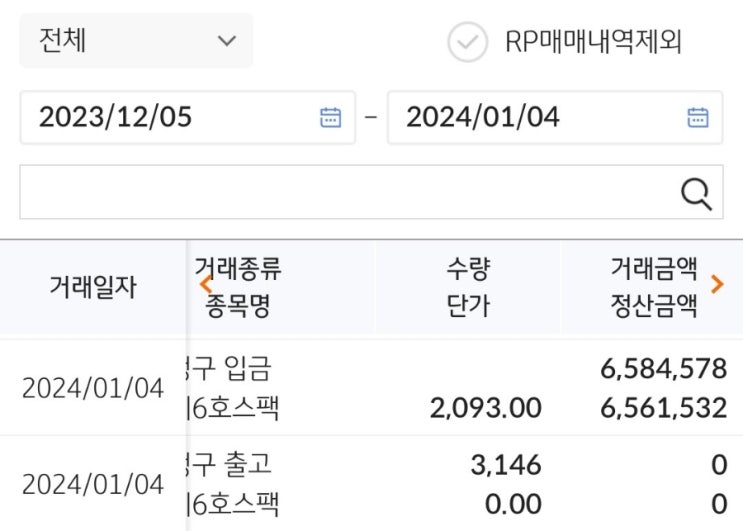
Task: Click the 2023/12/05 start date field
Action: 170,117
